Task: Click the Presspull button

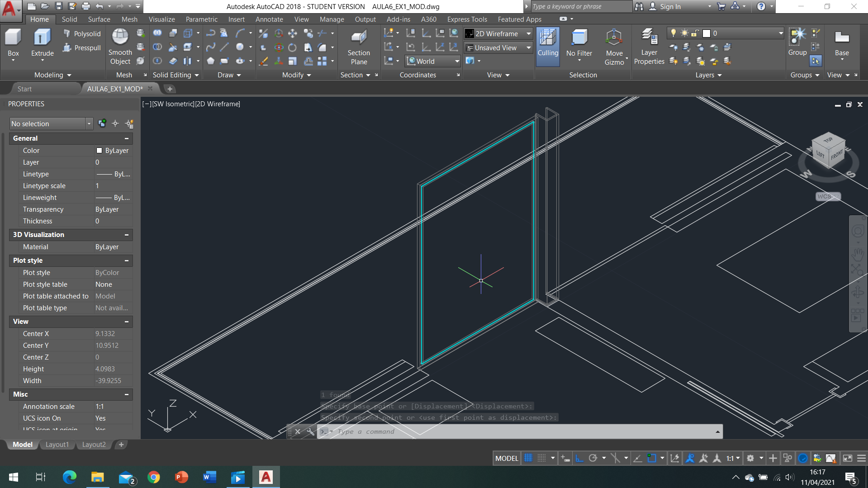Action: click(x=82, y=48)
